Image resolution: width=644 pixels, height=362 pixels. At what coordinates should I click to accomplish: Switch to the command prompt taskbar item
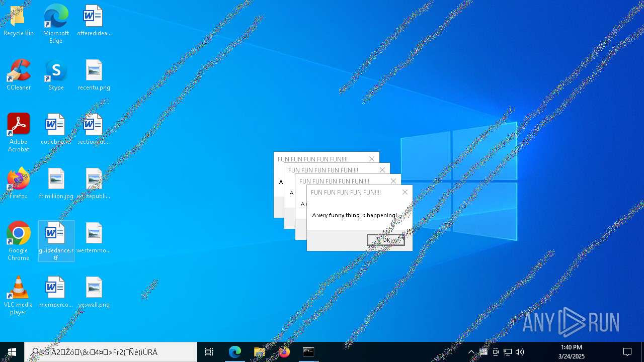[308, 352]
